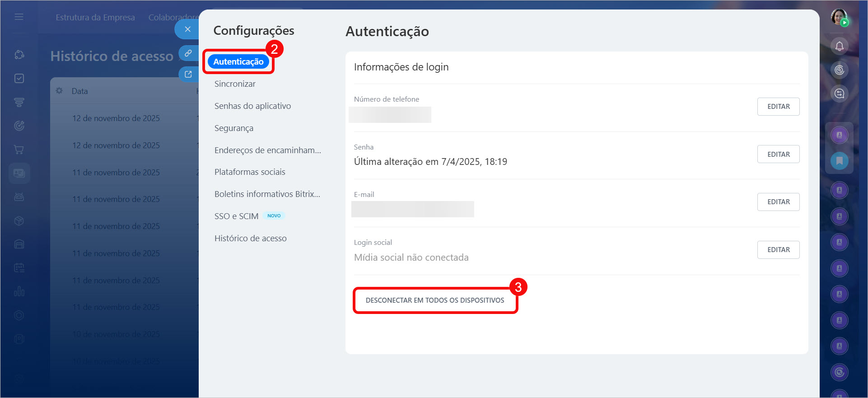Close the settings slider with the X button
This screenshot has width=868, height=398.
coord(188,29)
